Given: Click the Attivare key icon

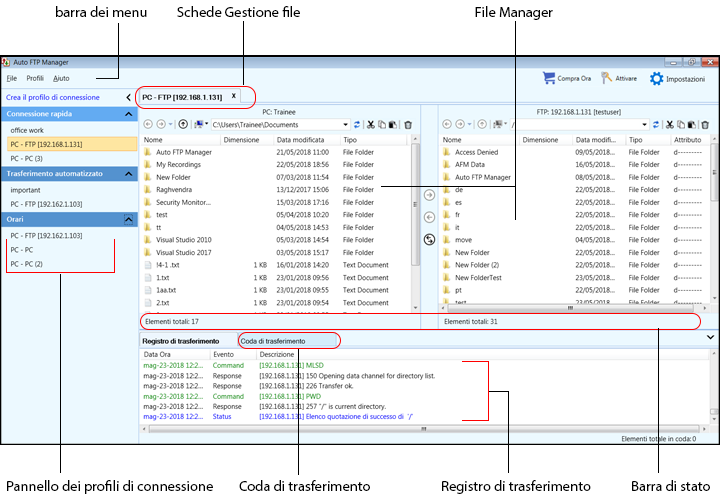Looking at the screenshot, I should coord(606,78).
